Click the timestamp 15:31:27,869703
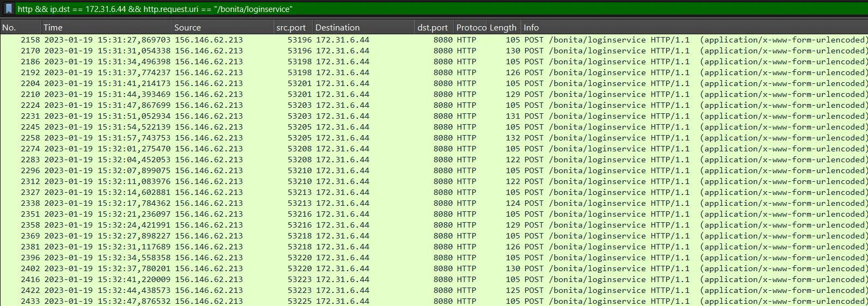 pyautogui.click(x=134, y=40)
